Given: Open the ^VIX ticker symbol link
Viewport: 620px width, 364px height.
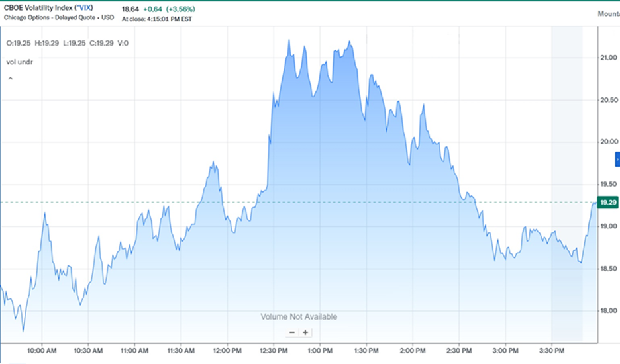Looking at the screenshot, I should [83, 7].
